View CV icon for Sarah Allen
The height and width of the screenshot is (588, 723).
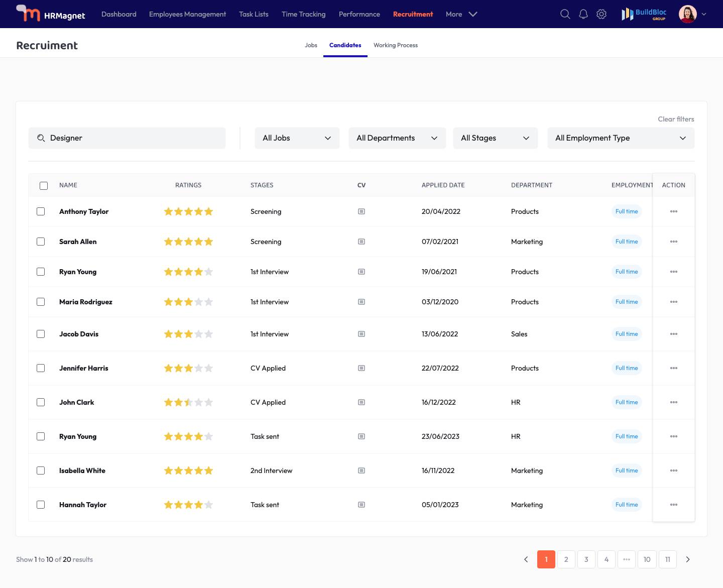pyautogui.click(x=361, y=242)
